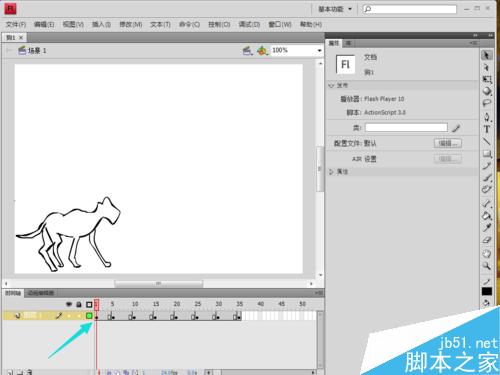
Task: Click the edit class definition pencil icon
Action: (456, 128)
